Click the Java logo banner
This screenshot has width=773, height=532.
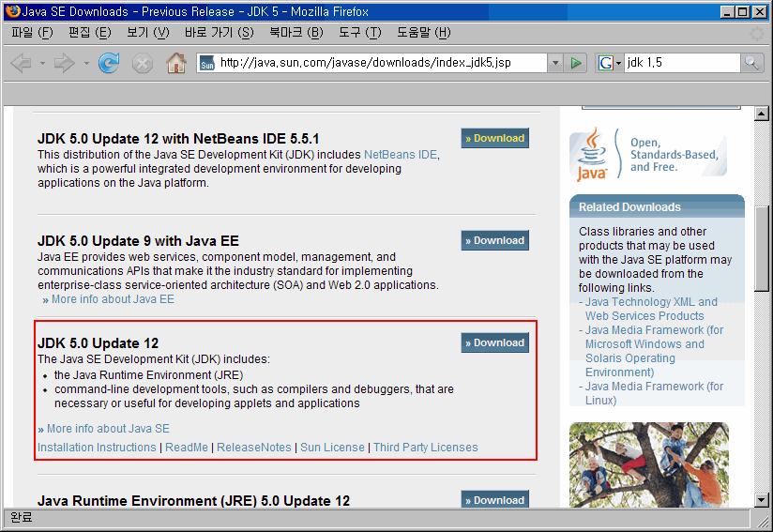[647, 155]
